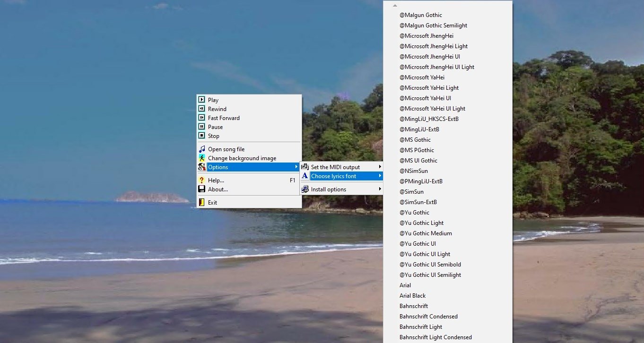644x343 pixels.
Task: Open the Help... menu entry
Action: tap(249, 180)
